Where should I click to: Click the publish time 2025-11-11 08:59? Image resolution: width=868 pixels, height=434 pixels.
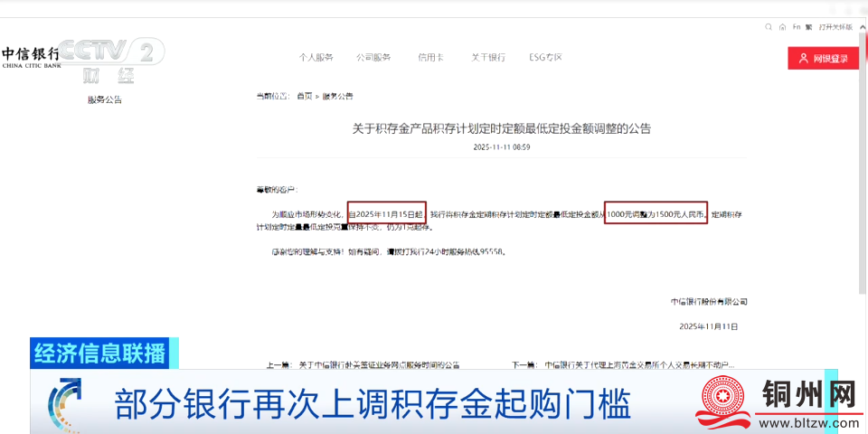[502, 147]
